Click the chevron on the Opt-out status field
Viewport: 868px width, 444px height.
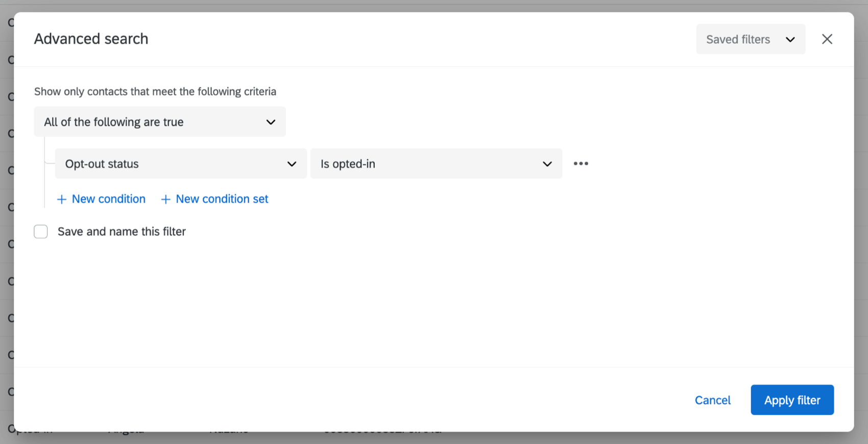[292, 164]
